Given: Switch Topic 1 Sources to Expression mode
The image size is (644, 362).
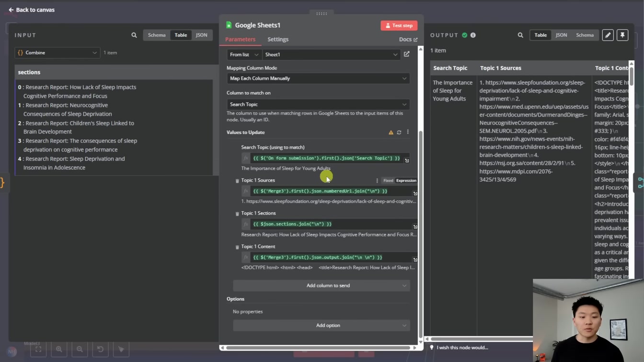Looking at the screenshot, I should tap(406, 181).
